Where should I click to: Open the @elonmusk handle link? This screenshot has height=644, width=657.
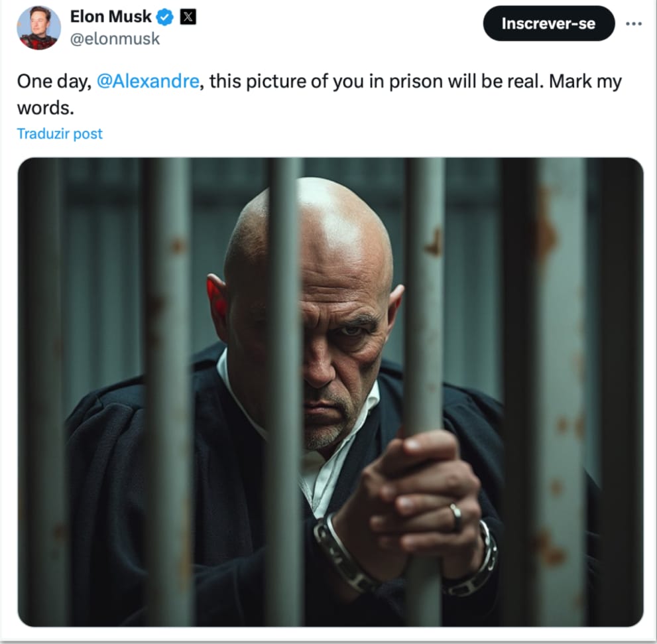(115, 39)
